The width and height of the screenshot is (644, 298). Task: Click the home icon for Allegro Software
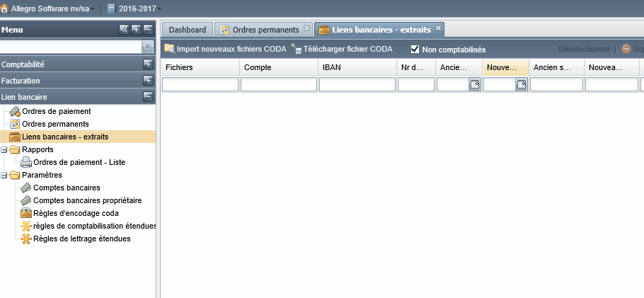coord(4,8)
